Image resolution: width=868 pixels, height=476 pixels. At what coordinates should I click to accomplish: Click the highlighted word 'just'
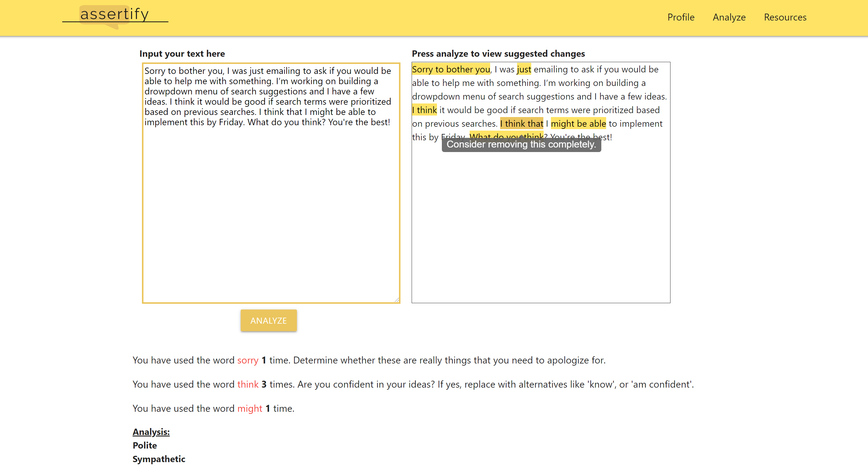(524, 69)
